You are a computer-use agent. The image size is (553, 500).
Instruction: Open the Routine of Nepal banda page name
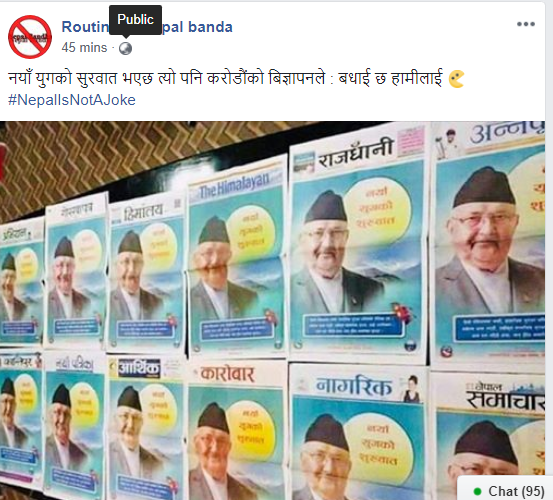coord(147,27)
